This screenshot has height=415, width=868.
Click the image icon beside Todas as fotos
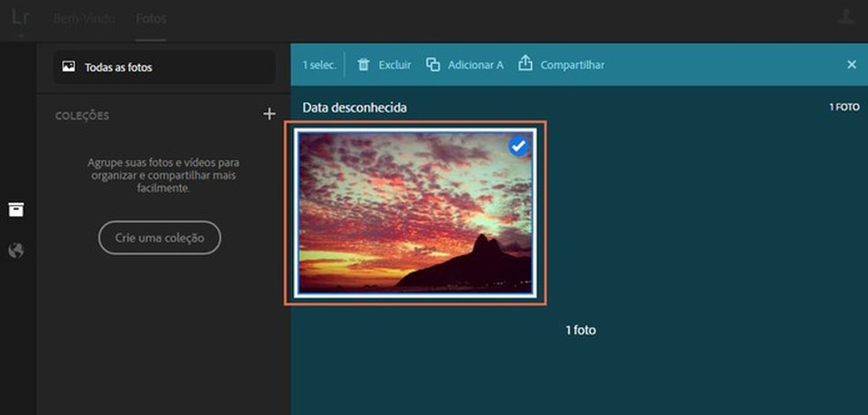coord(69,66)
